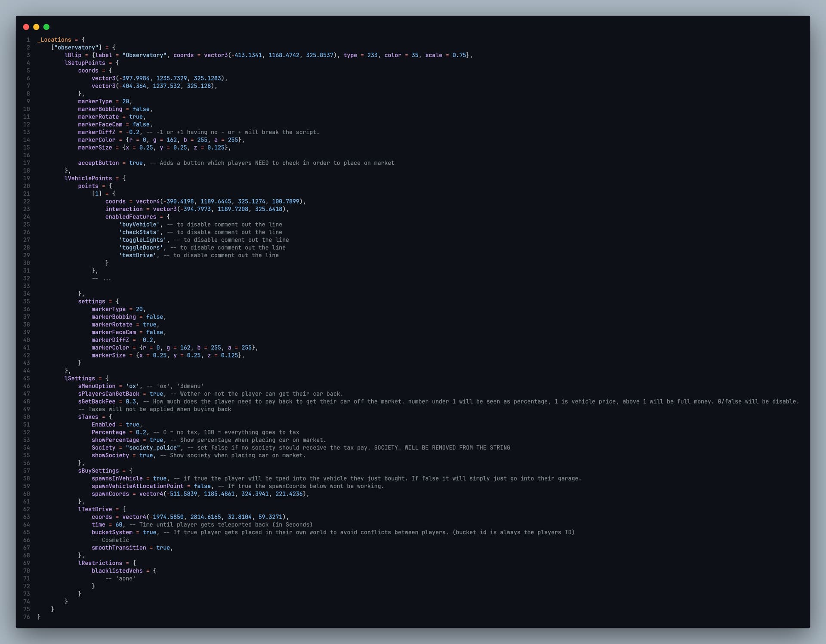The width and height of the screenshot is (826, 644).
Task: Click spawnCoords on line 60
Action: pyautogui.click(x=111, y=494)
